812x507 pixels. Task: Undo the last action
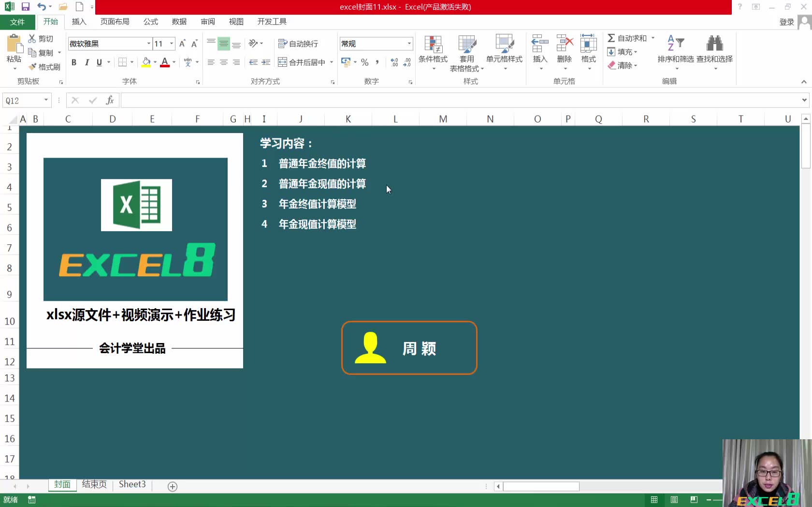42,7
